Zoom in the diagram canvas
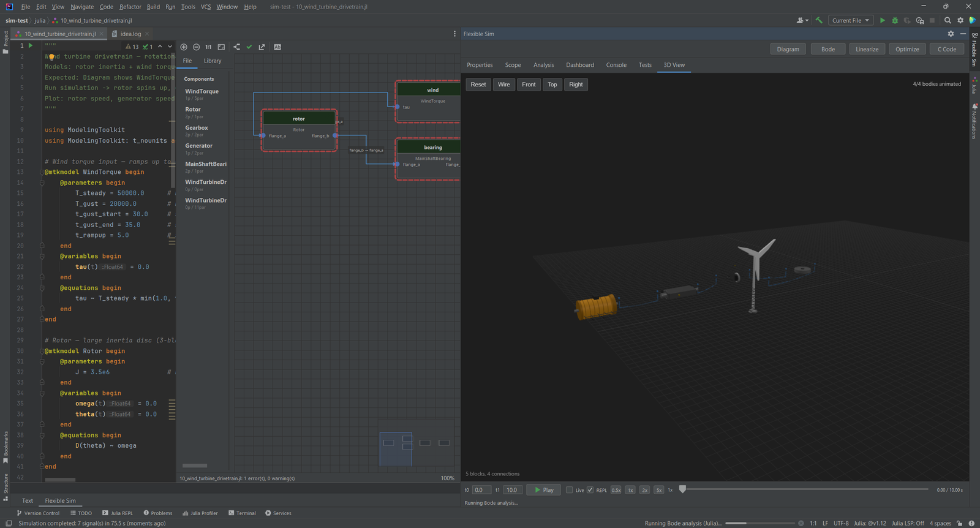Screen dimensions: 980x528 coord(184,47)
